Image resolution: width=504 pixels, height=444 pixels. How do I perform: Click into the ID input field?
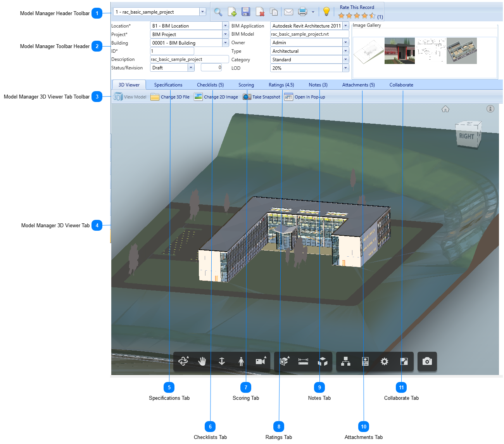click(x=172, y=51)
